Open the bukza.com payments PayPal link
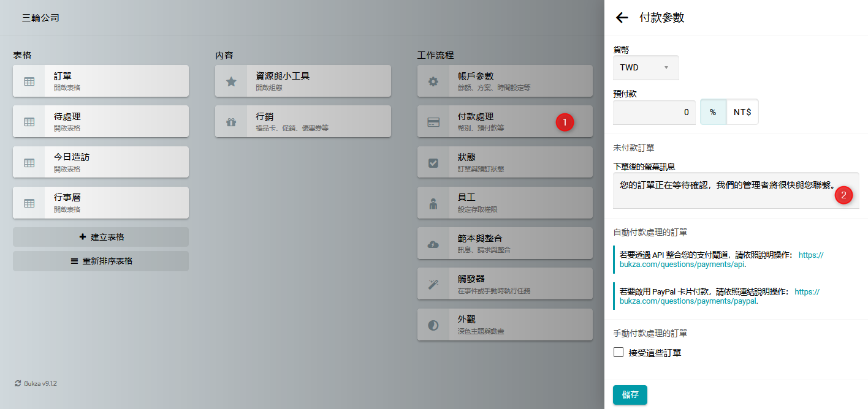This screenshot has height=409, width=868. tap(689, 301)
